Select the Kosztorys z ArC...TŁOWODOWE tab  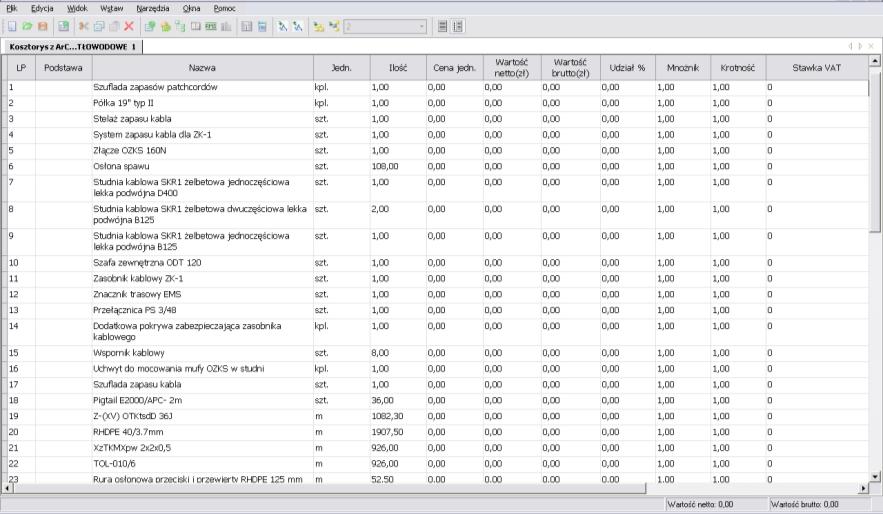tap(73, 47)
